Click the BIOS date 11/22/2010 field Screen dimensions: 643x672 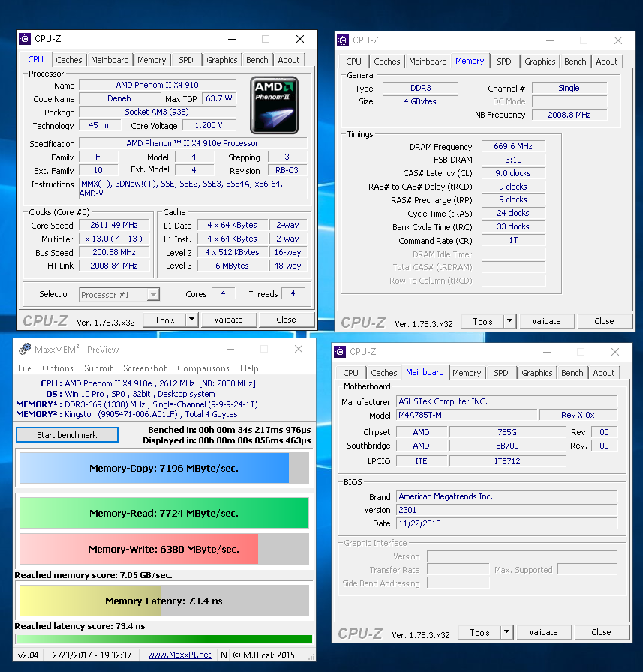[x=506, y=523]
